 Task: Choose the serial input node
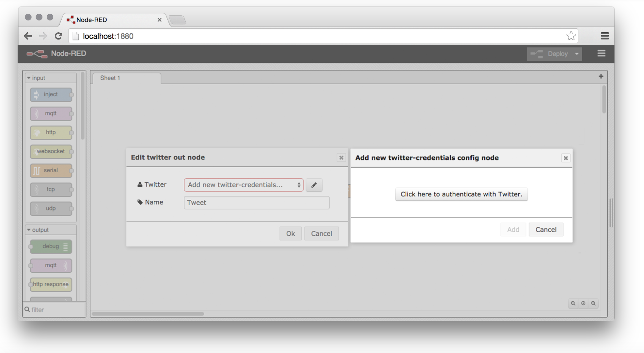point(51,170)
